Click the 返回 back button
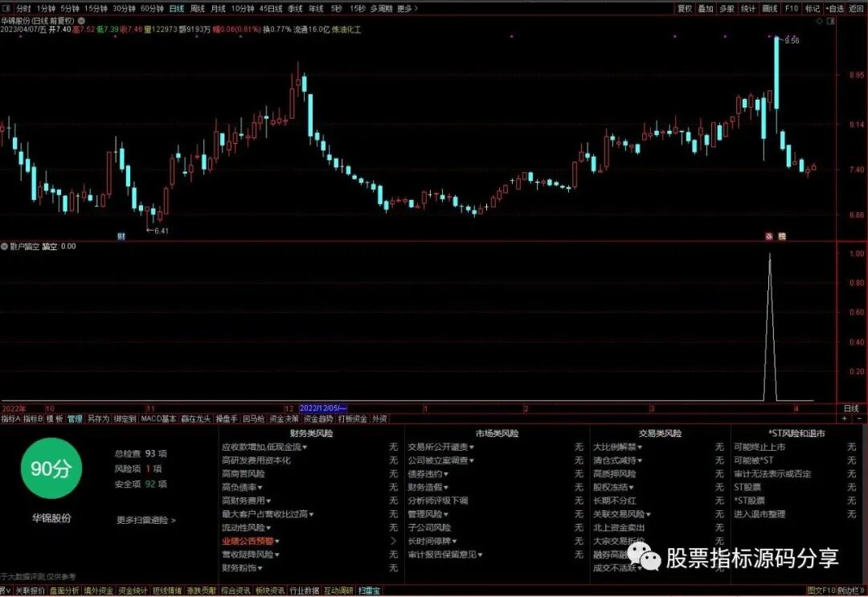This screenshot has height=597, width=868. (857, 8)
